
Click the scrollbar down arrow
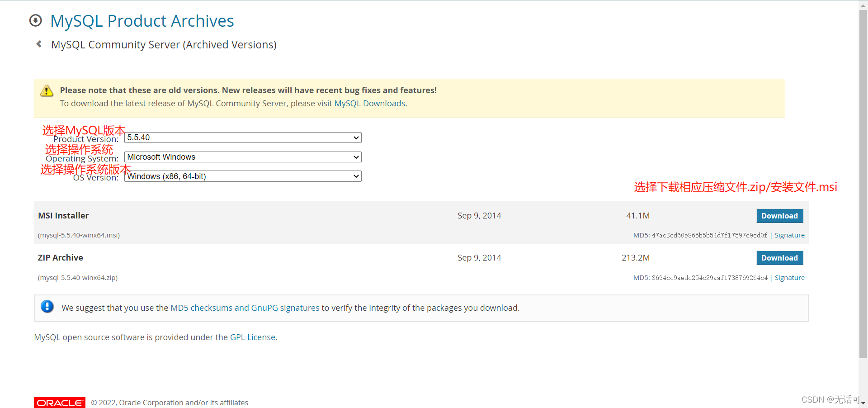pos(863,403)
